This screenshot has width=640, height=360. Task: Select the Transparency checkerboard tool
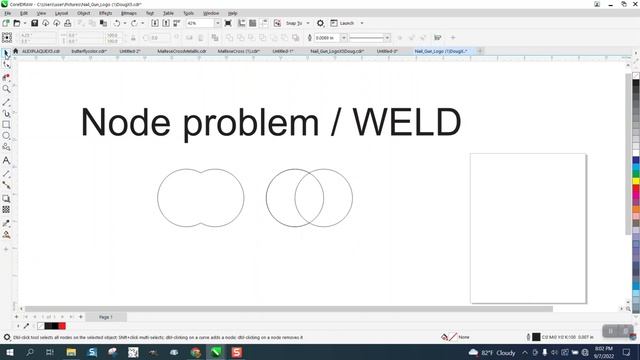[6, 209]
